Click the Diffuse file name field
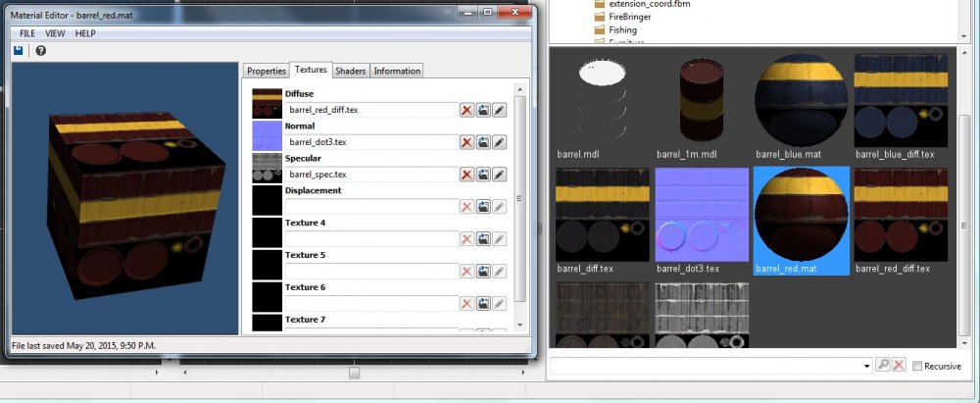The width and height of the screenshot is (980, 403). pos(371,110)
